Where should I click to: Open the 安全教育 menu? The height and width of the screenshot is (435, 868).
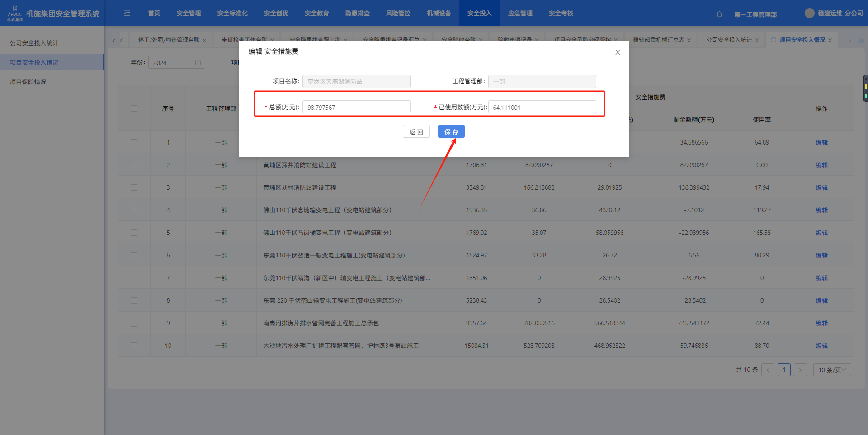[316, 14]
